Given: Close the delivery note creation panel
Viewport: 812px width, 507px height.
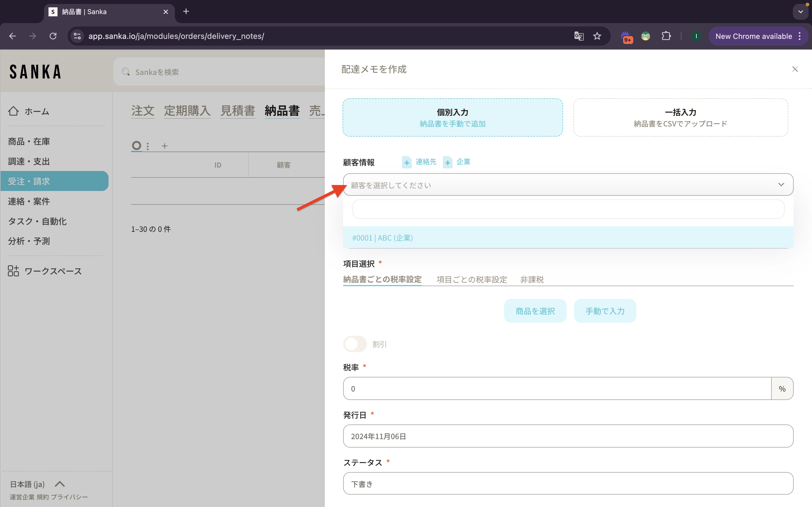Looking at the screenshot, I should [795, 69].
